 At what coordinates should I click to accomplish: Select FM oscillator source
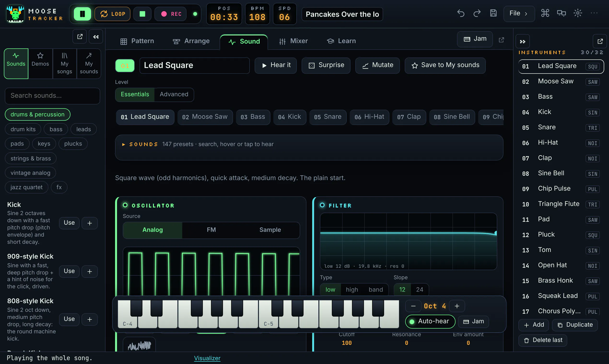point(211,230)
